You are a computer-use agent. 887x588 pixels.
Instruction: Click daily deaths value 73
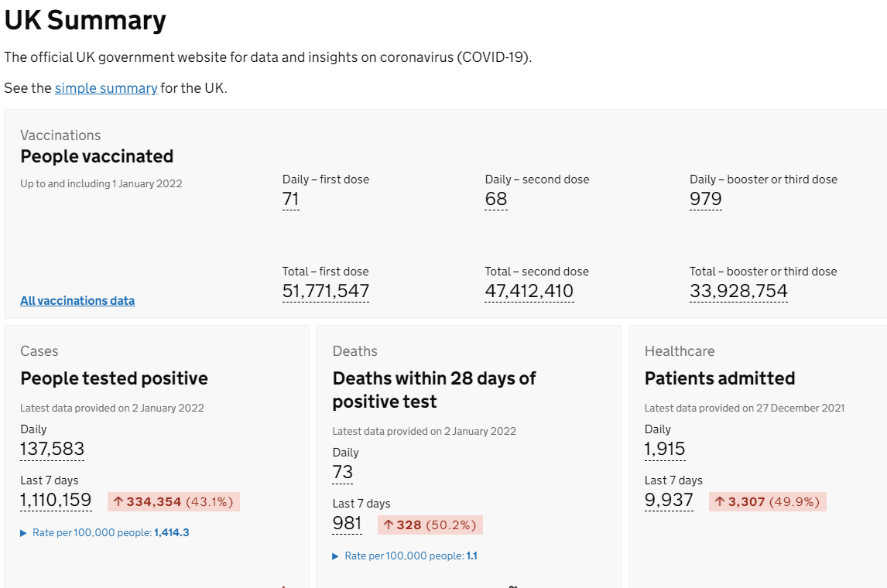[x=343, y=472]
